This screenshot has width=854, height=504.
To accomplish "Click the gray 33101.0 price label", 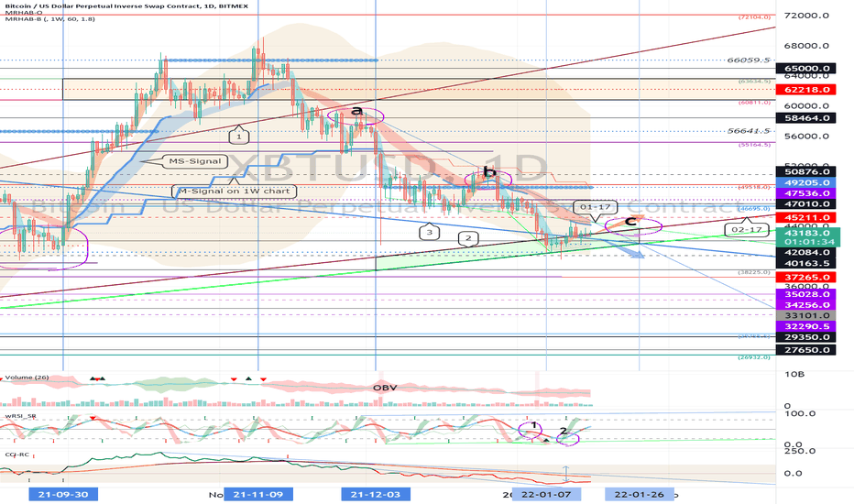I will point(807,315).
